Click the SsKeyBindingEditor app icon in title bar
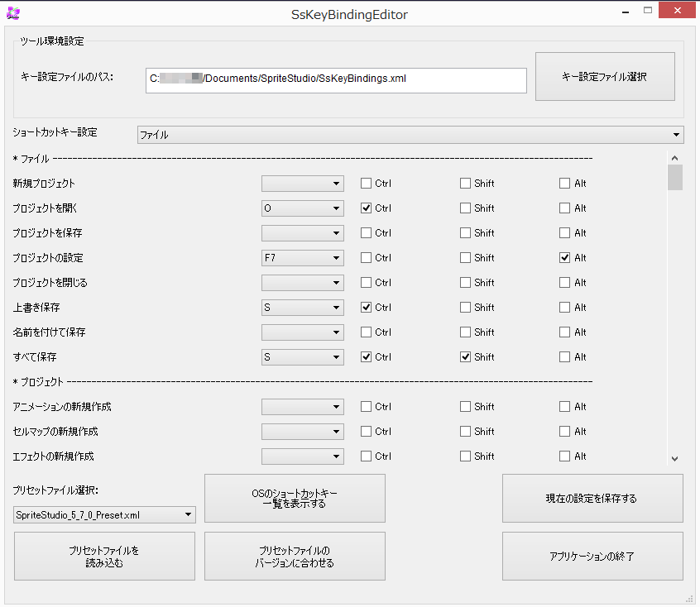This screenshot has width=700, height=607. click(x=13, y=13)
